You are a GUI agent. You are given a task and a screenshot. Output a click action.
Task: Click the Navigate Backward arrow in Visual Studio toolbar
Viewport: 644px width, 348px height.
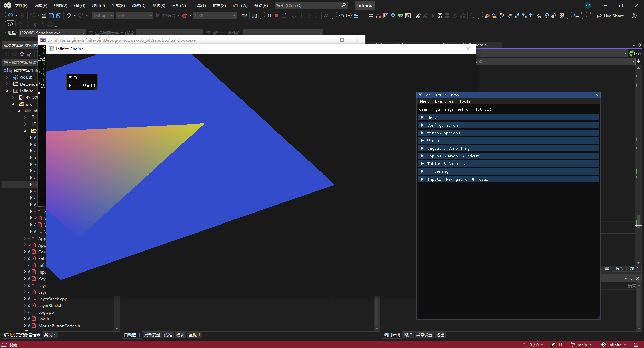[x=11, y=15]
